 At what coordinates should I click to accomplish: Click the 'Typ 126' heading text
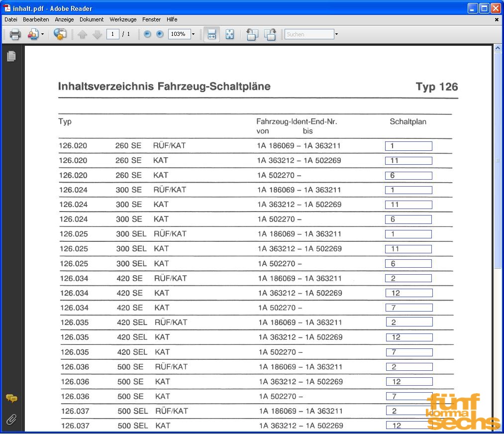pos(437,87)
